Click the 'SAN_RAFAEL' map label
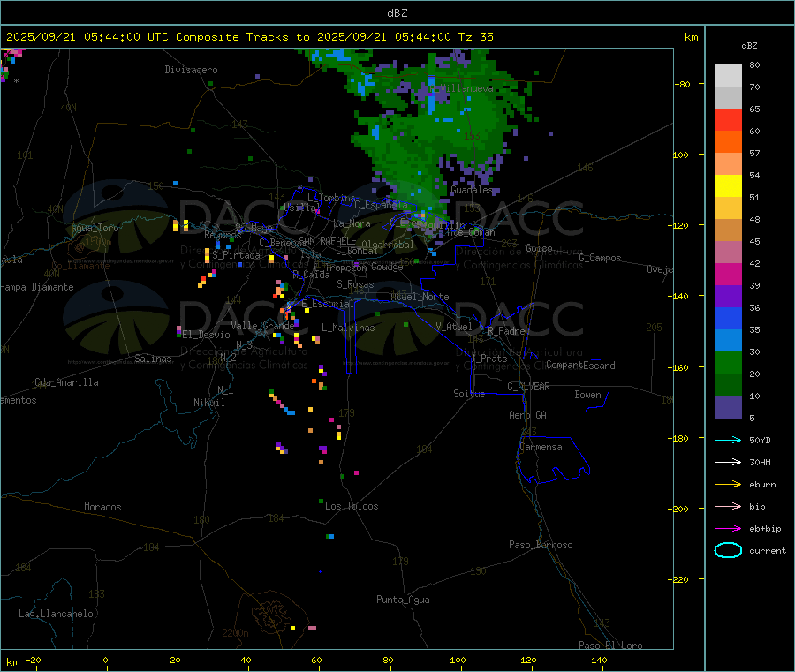 point(324,240)
